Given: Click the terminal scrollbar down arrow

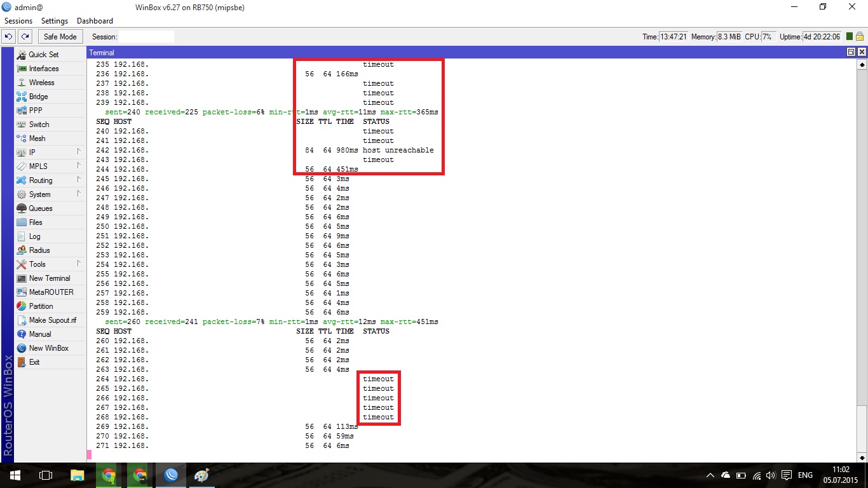Looking at the screenshot, I should (x=862, y=457).
